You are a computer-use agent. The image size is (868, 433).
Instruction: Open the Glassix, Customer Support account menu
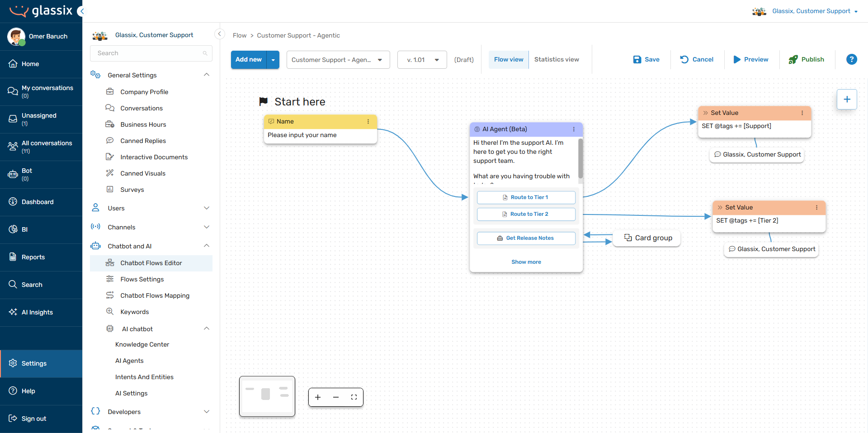[805, 11]
